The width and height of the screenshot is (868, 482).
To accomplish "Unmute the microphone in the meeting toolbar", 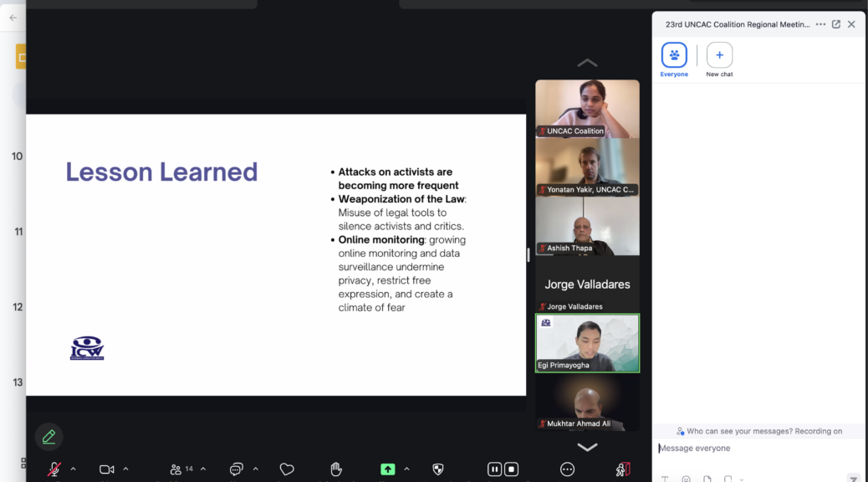I will [54, 469].
